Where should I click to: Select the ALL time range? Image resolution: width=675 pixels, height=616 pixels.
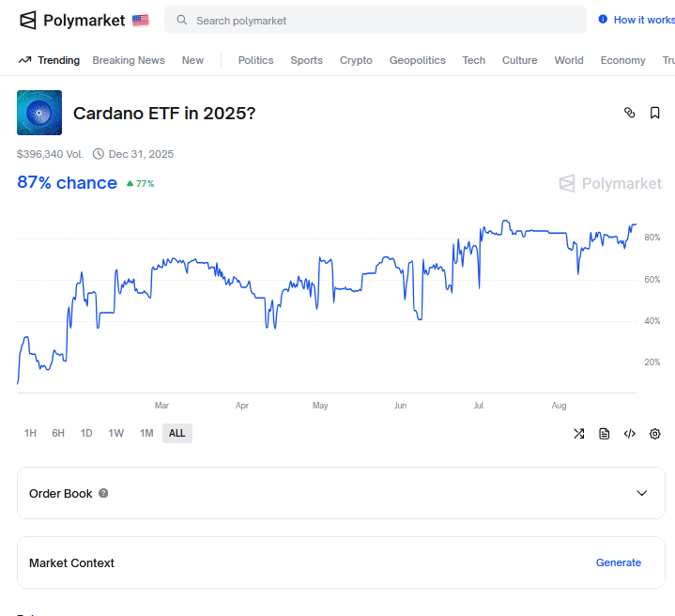(176, 433)
